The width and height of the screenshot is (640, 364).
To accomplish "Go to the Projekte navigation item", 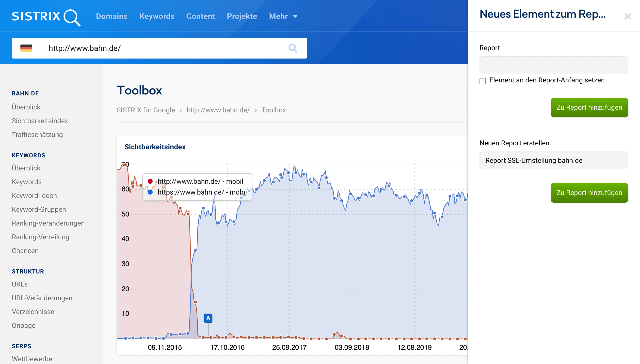I will pos(242,16).
